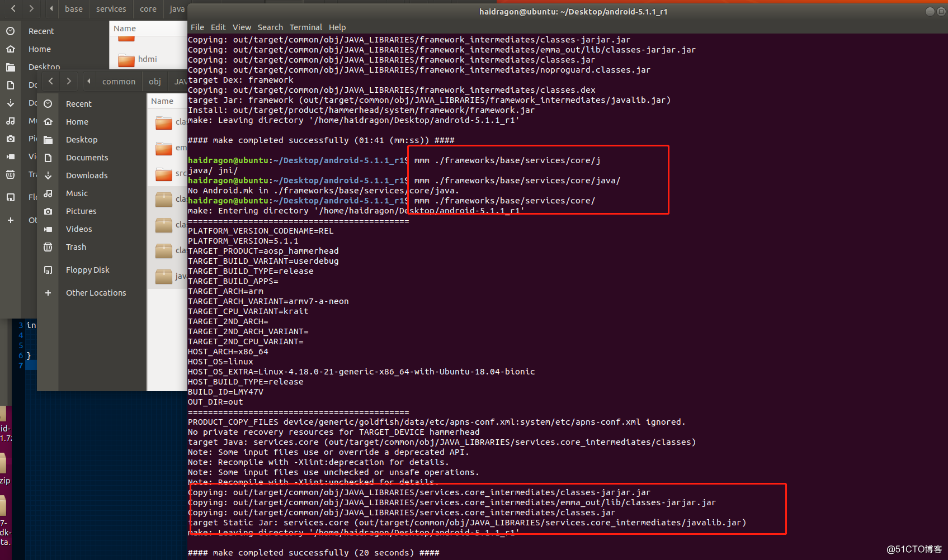
Task: Click Music icon in rear file manager sidebar
Action: pos(11,121)
